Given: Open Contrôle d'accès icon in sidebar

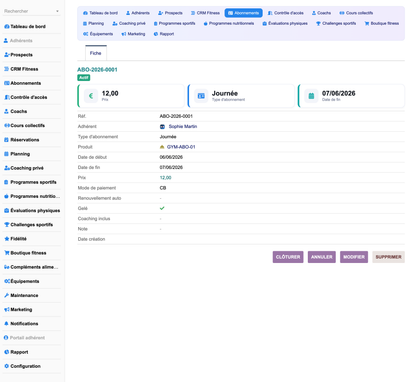Looking at the screenshot, I should click(x=6, y=97).
